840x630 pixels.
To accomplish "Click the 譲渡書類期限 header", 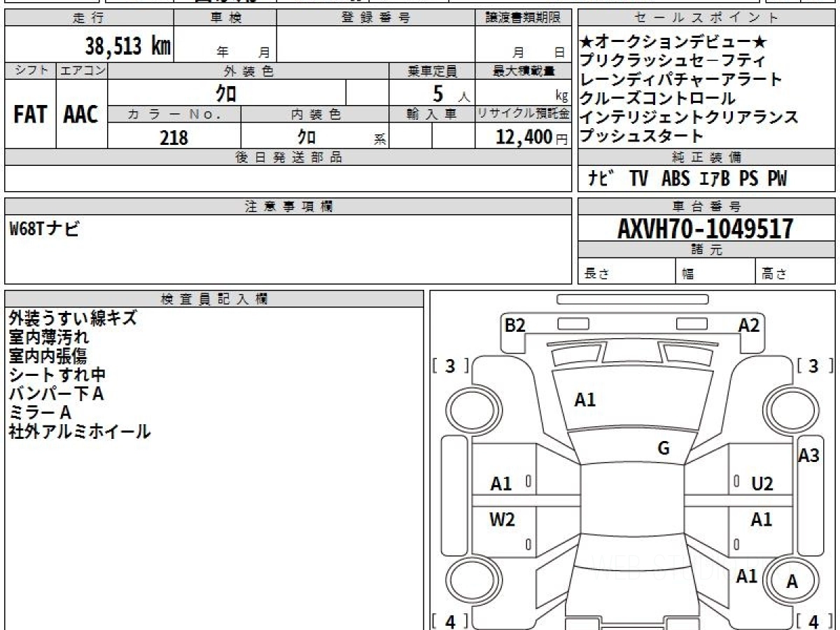I will [x=523, y=18].
